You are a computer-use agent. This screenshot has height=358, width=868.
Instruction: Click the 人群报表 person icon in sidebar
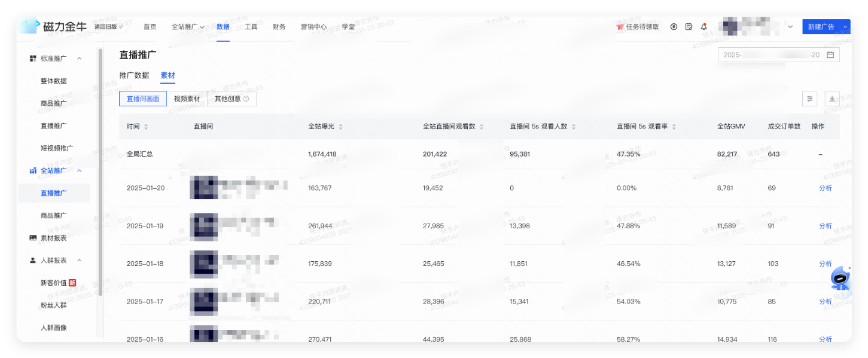tap(33, 260)
